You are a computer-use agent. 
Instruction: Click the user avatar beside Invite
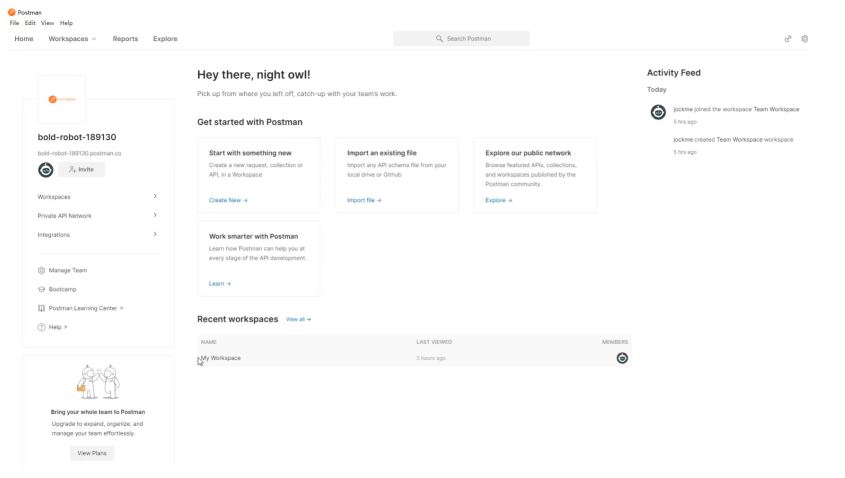46,170
